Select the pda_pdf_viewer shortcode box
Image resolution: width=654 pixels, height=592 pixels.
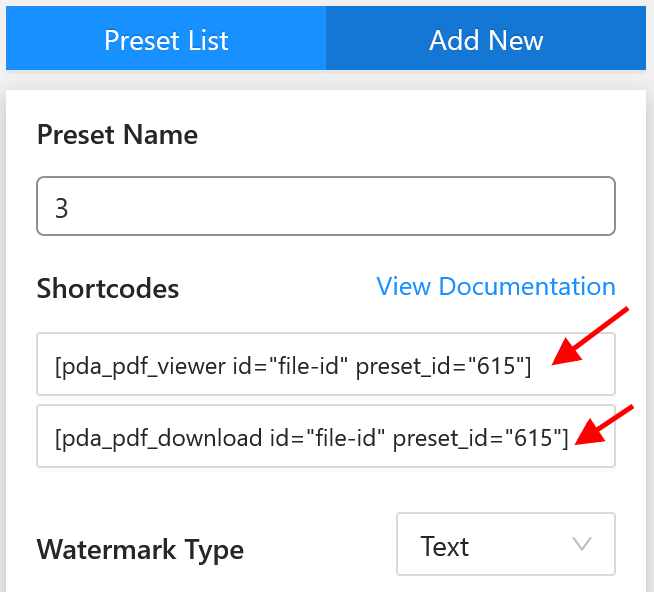(x=326, y=364)
